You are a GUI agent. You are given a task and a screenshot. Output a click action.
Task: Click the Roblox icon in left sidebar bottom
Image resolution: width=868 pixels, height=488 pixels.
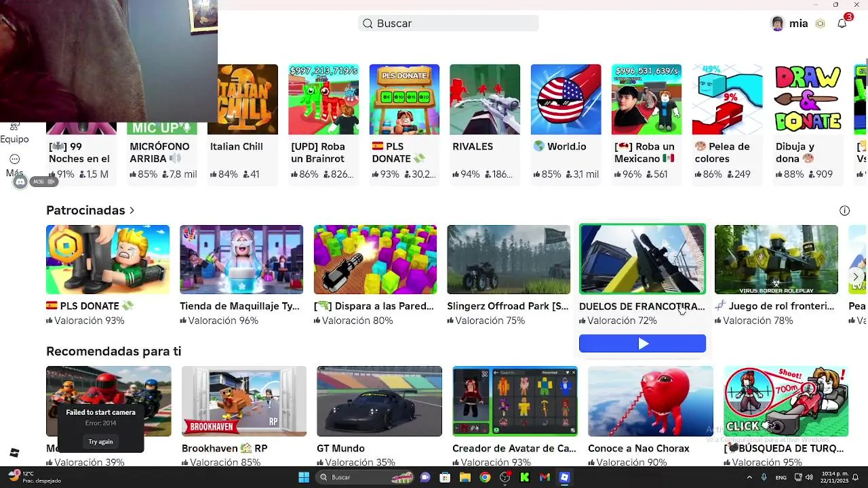[x=14, y=453]
